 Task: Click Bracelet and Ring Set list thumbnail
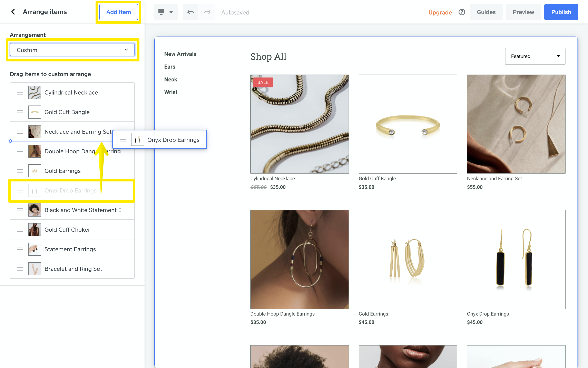(x=35, y=269)
